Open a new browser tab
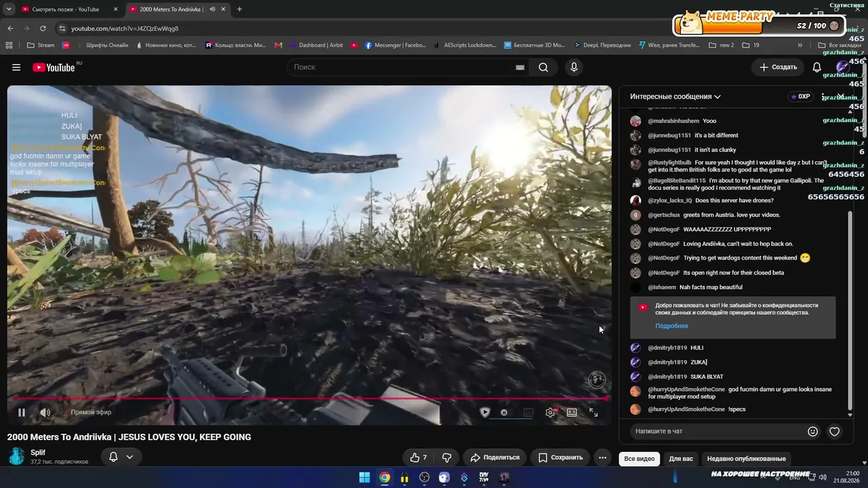The height and width of the screenshot is (488, 868). pyautogui.click(x=239, y=9)
